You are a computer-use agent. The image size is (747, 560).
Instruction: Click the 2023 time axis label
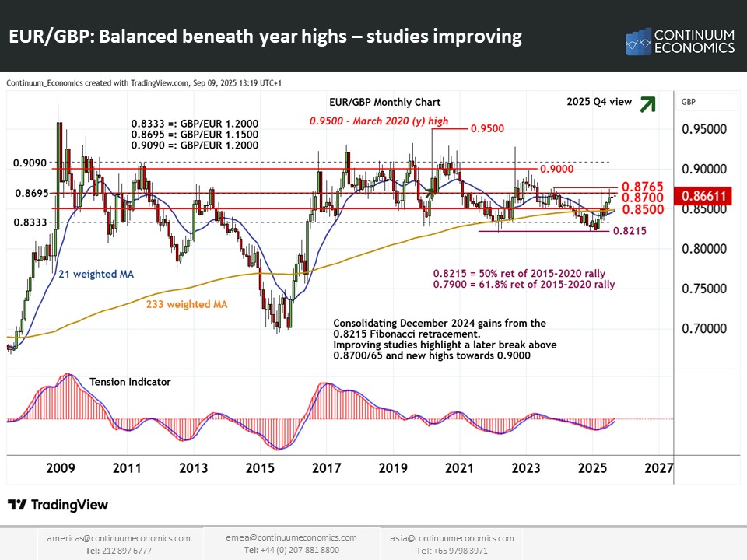pos(526,468)
